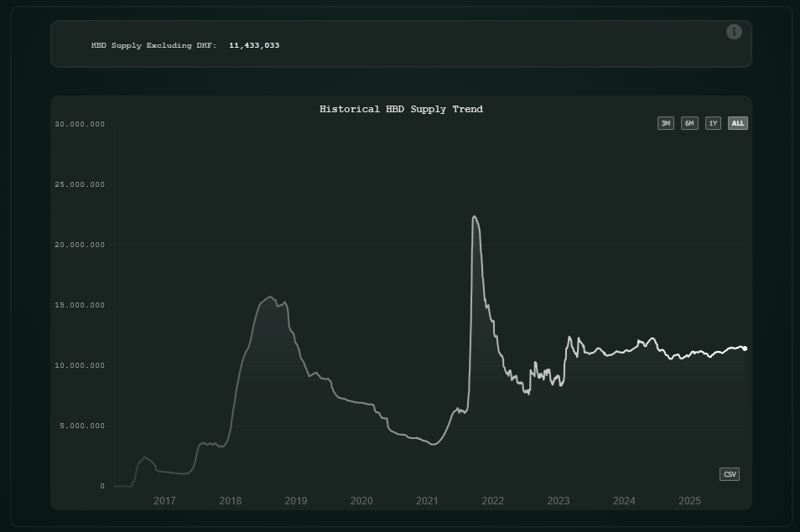
Task: Click the 2023 x-axis label
Action: point(558,501)
